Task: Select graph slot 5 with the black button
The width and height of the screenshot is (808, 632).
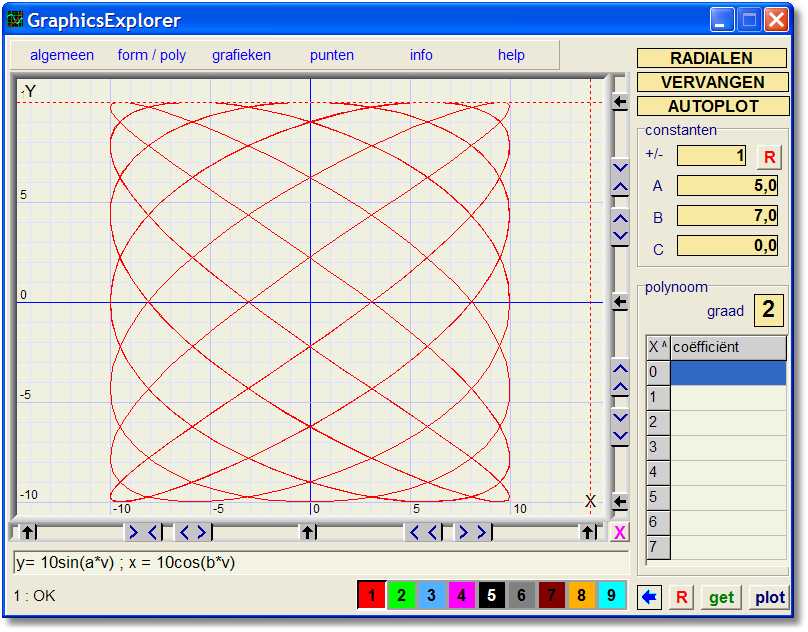Action: 489,594
